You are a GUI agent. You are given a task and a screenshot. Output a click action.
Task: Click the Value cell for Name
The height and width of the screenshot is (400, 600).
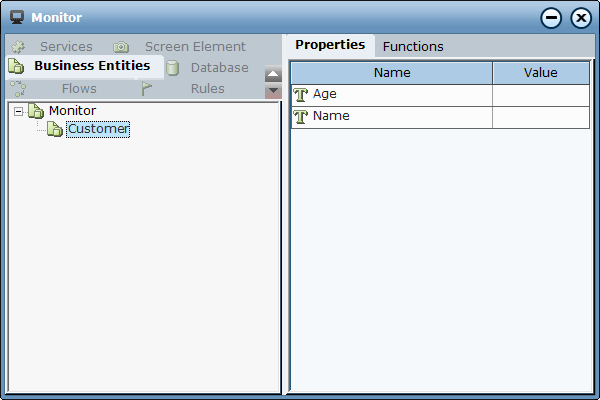coord(540,117)
